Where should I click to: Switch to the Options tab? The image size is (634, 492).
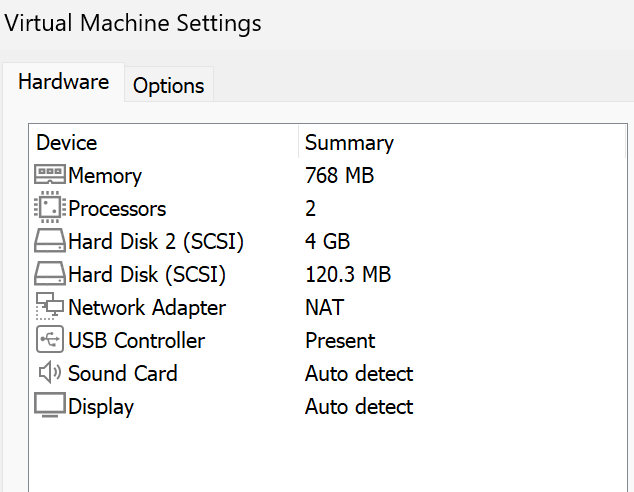168,85
